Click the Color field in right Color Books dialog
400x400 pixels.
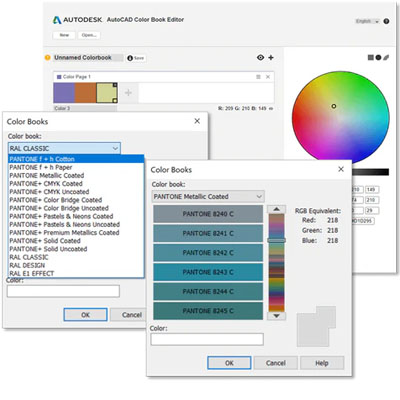pos(207,339)
